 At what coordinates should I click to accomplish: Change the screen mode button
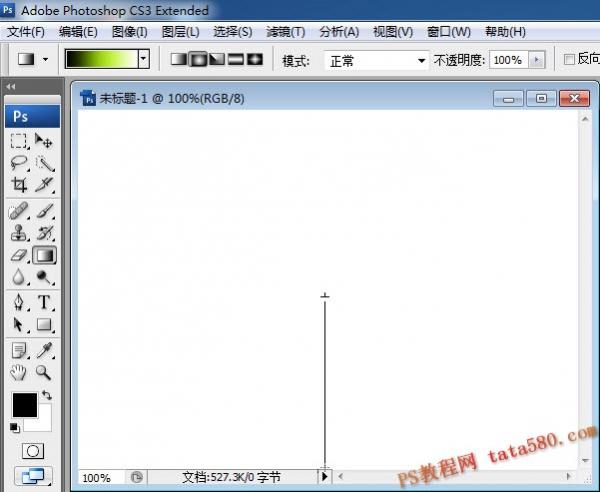[x=33, y=476]
